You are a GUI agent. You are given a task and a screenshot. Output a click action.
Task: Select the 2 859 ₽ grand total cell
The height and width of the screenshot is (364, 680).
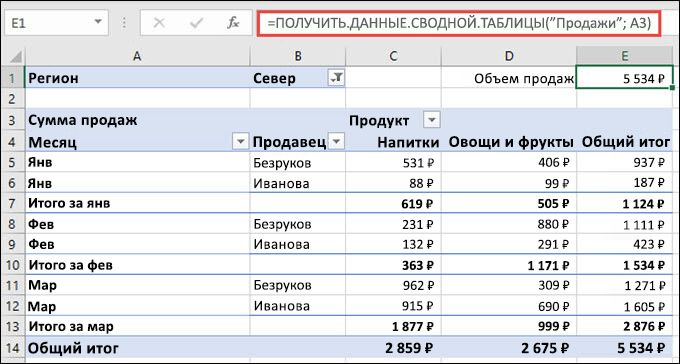pos(393,348)
